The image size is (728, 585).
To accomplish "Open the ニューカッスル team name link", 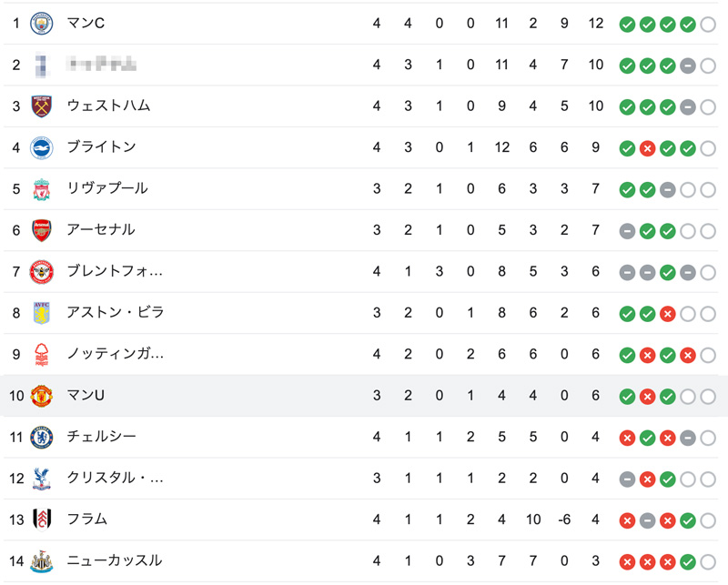I will pos(115,560).
